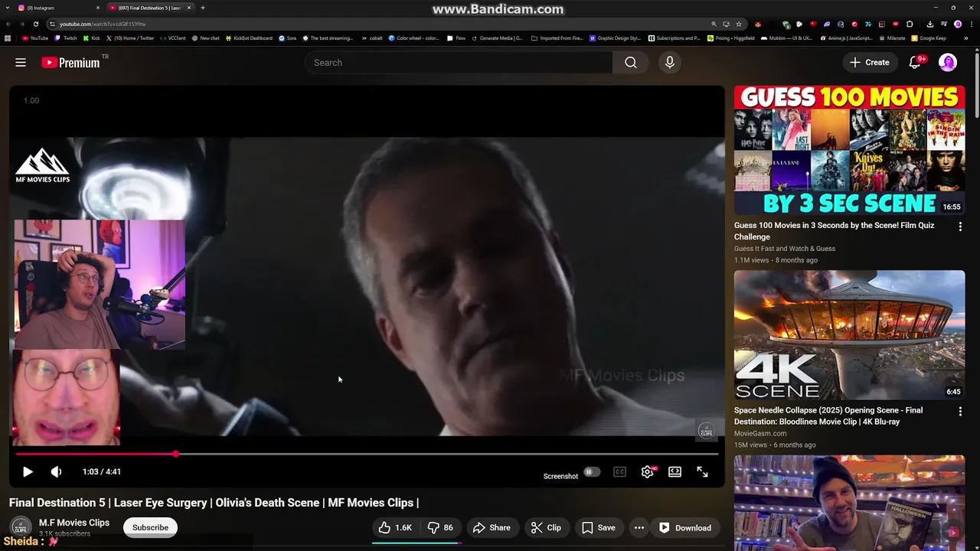Click the page vertical scrollbar

click(976, 84)
